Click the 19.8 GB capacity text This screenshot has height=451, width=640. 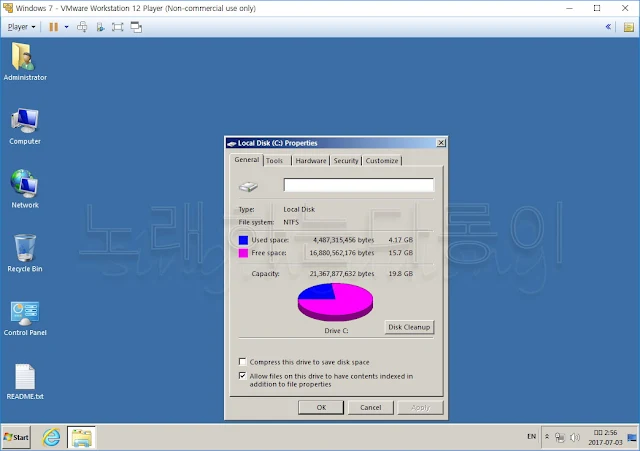click(x=400, y=273)
